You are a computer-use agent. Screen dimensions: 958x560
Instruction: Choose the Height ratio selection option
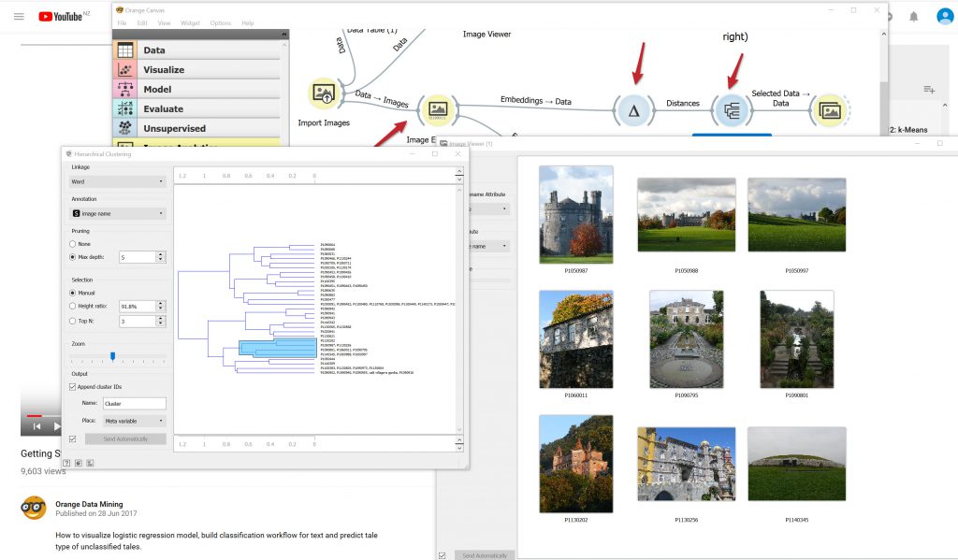tap(74, 306)
